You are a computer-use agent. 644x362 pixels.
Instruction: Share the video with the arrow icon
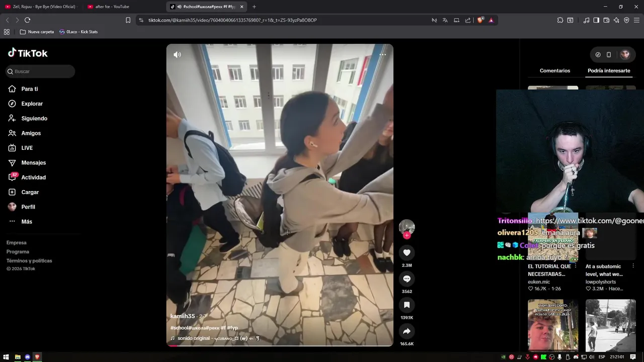point(407,331)
